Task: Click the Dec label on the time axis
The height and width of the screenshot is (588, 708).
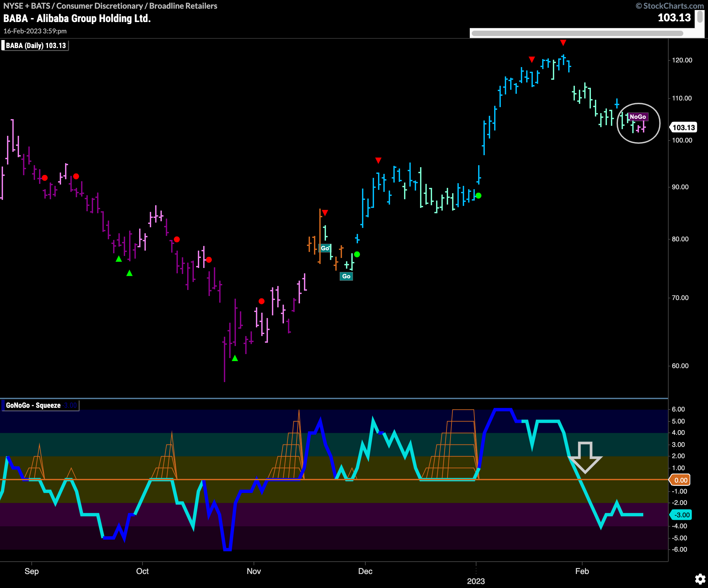Action: 365,571
